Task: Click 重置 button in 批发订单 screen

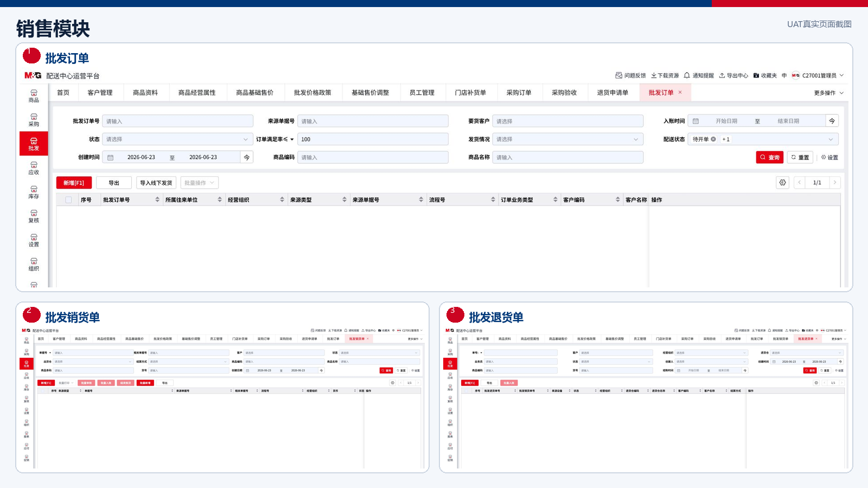Action: point(800,157)
